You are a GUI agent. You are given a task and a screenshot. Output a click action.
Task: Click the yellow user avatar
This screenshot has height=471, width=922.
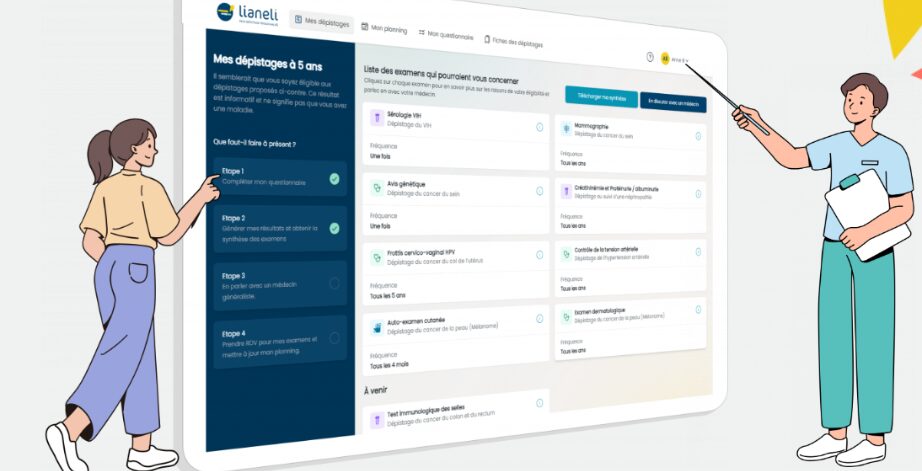[x=665, y=58]
